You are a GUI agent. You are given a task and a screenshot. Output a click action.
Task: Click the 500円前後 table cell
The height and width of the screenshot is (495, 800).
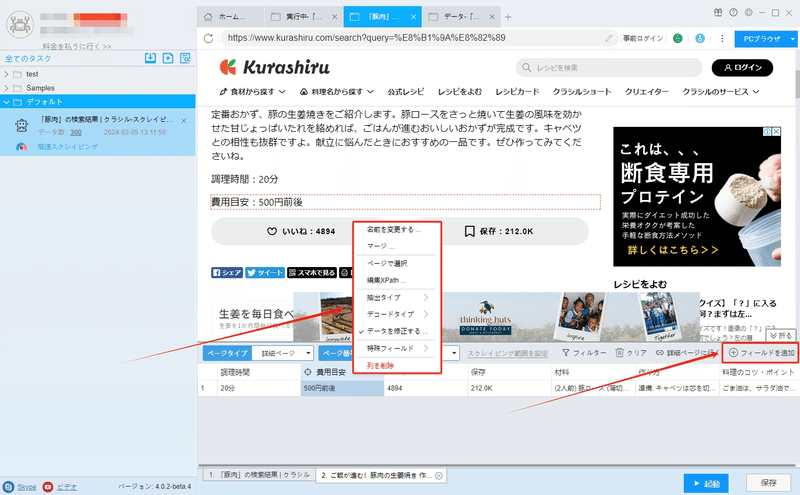point(342,388)
